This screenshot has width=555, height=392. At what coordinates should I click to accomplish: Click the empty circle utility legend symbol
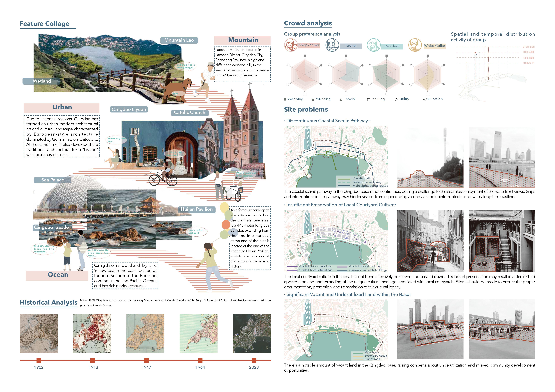click(x=396, y=99)
